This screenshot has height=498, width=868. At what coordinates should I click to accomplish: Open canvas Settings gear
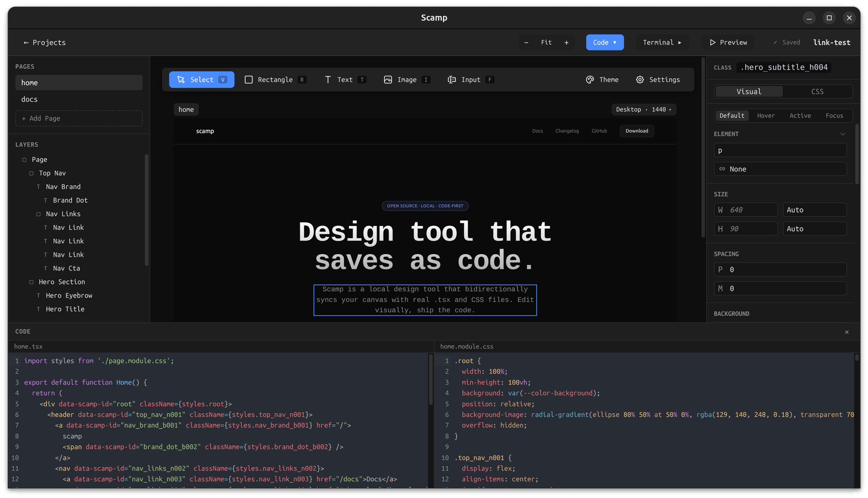[658, 80]
